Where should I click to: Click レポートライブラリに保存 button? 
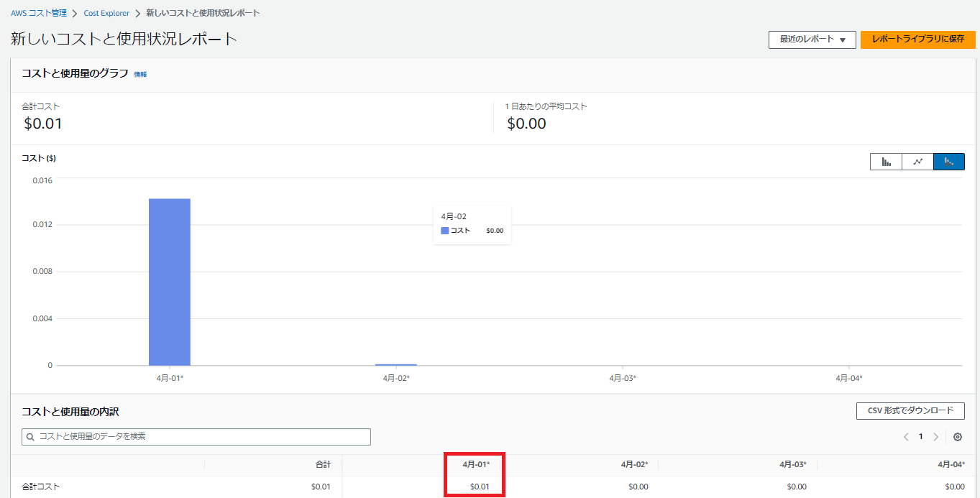(918, 40)
